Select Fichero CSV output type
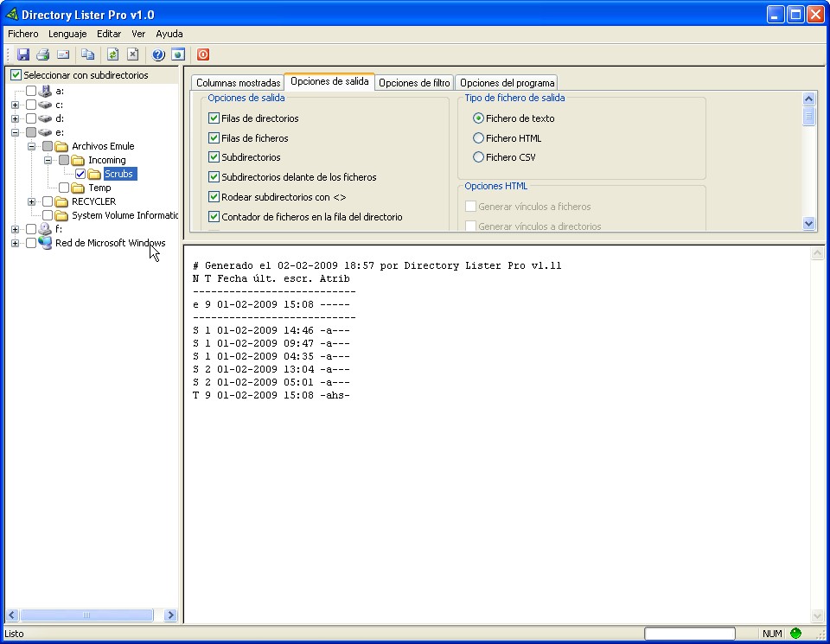The height and width of the screenshot is (644, 830). click(478, 157)
